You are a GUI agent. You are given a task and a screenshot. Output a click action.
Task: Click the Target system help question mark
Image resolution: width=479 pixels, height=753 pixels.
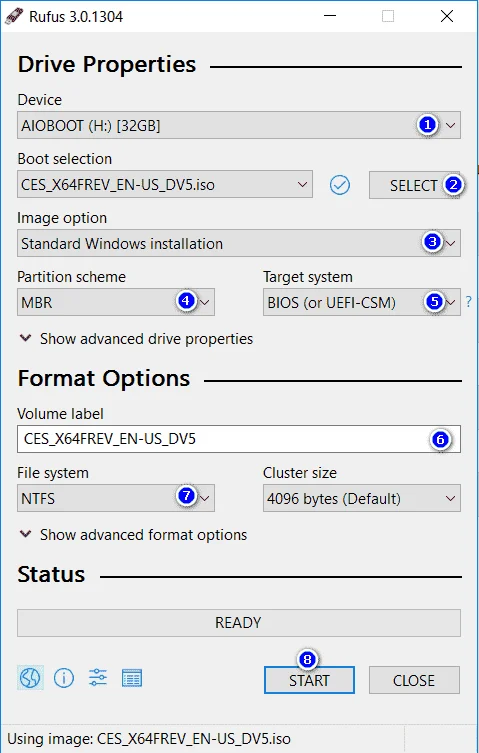tap(468, 302)
